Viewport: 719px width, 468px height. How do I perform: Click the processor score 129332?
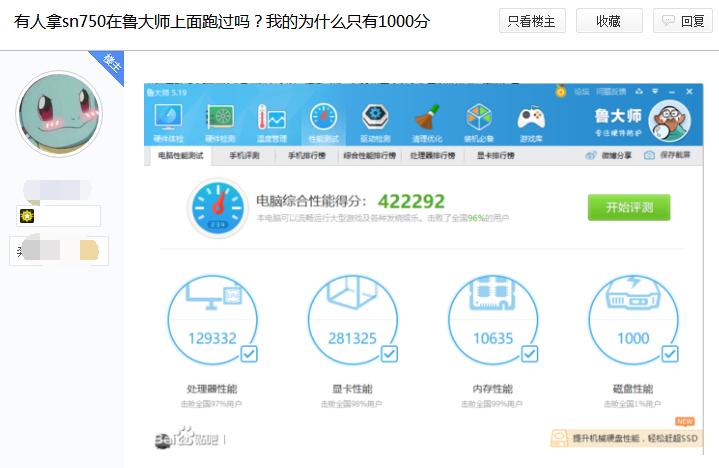[212, 338]
